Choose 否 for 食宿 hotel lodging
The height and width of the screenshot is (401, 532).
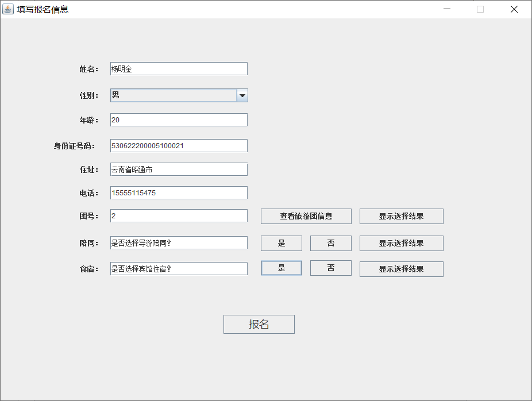coord(331,268)
